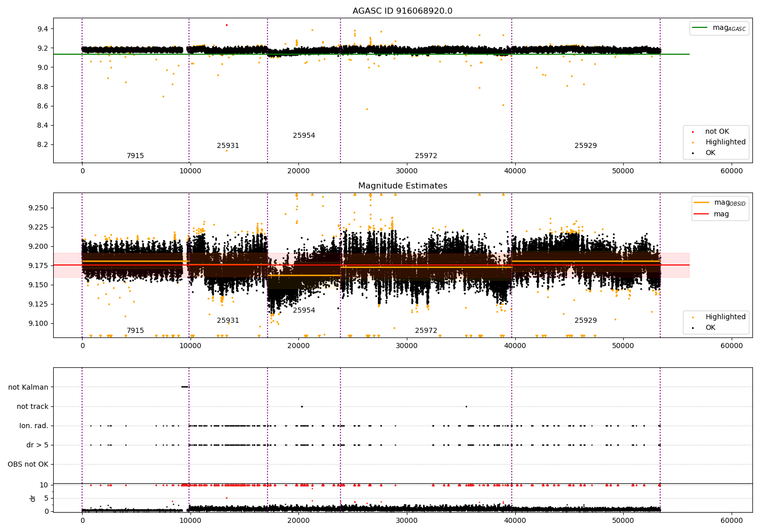760x532 pixels.
Task: Click the 9.250 y-axis tick label
Action: (39, 208)
